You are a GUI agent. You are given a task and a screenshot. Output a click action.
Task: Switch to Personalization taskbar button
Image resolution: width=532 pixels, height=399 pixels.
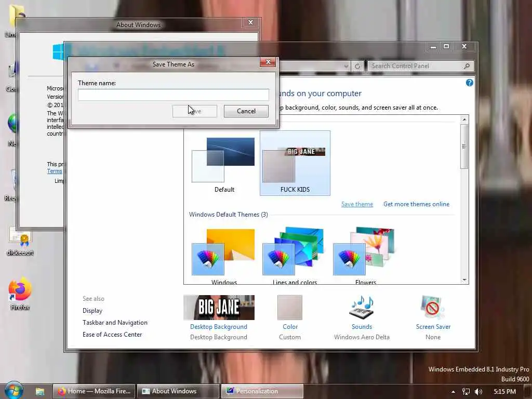pos(262,391)
